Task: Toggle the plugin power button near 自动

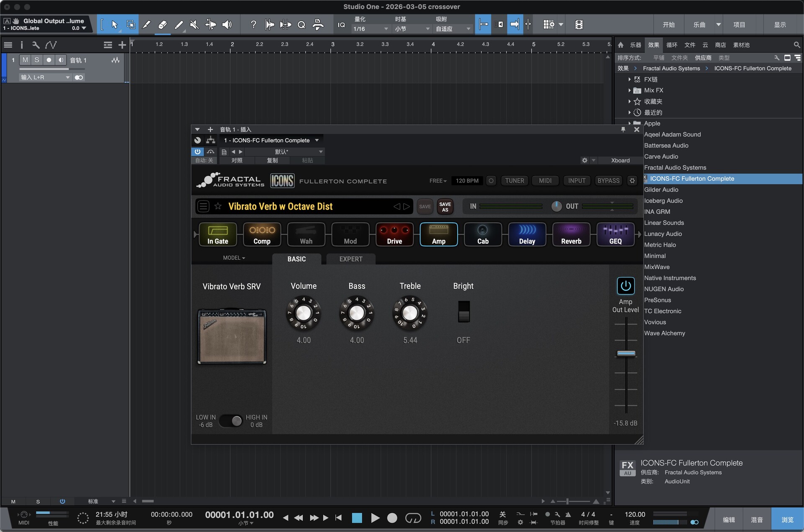Action: tap(197, 152)
